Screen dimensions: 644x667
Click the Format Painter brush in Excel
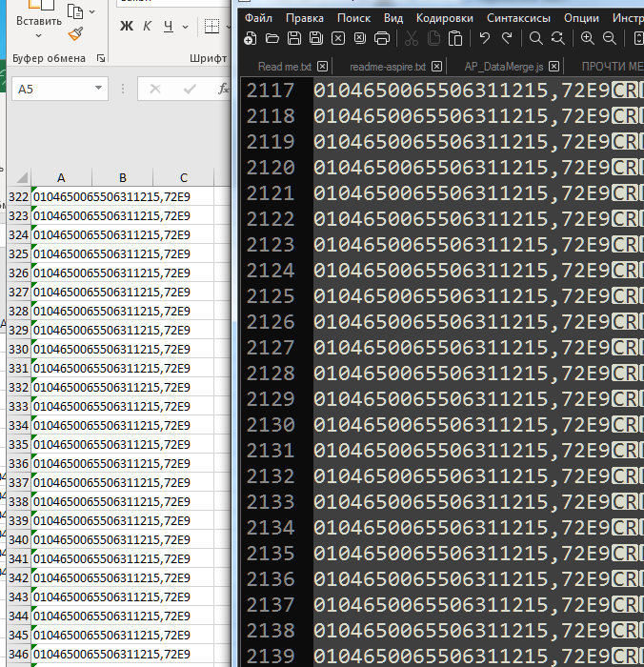[75, 34]
